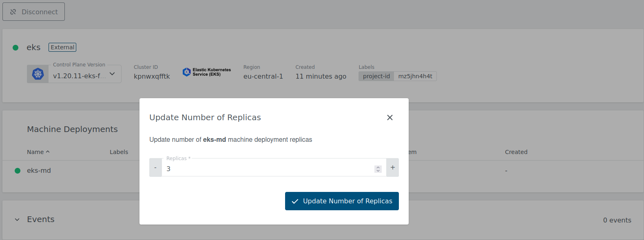Screen dimensions: 644x240
Task: Close the Update Number of Replicas dialog
Action: point(389,117)
